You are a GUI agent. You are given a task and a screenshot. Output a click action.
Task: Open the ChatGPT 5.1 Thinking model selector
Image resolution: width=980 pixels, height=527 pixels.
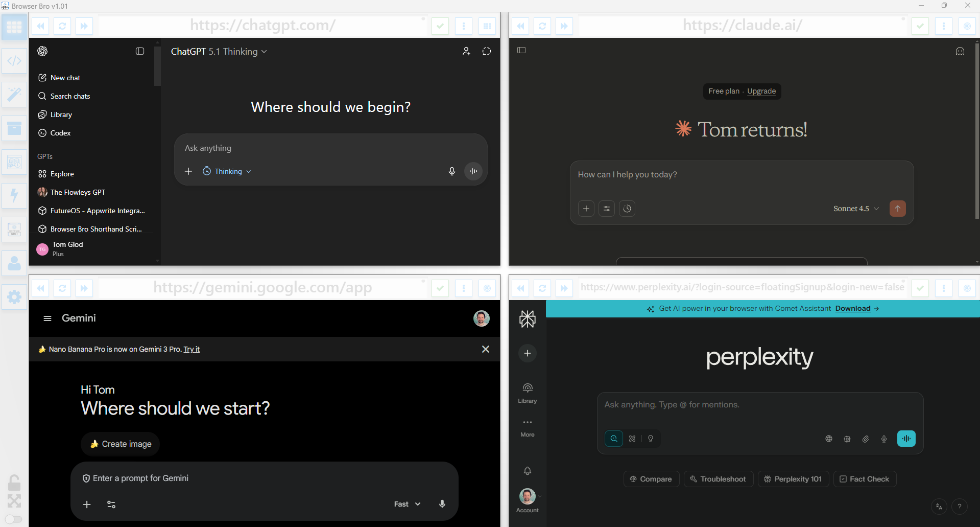point(219,51)
